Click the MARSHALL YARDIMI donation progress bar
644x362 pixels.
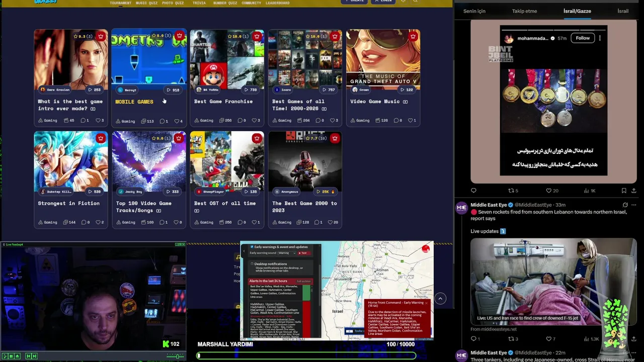307,355
